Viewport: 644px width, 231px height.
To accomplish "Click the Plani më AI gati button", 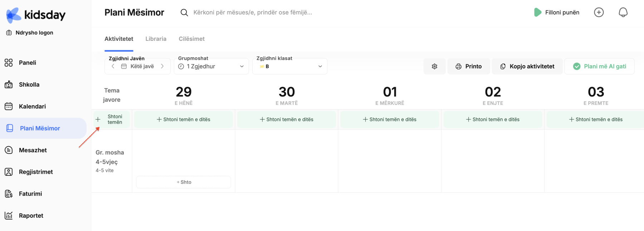I will [x=599, y=67].
